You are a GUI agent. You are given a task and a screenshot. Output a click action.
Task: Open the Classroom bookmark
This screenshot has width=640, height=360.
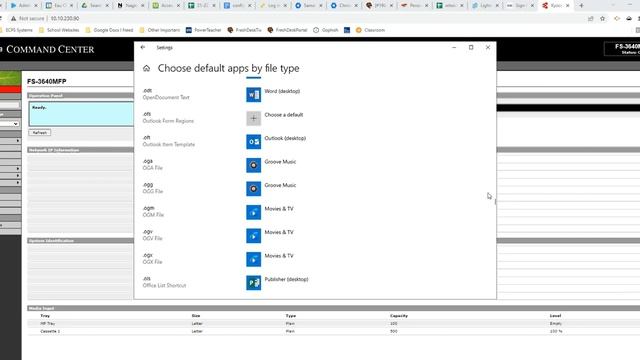tap(370, 30)
